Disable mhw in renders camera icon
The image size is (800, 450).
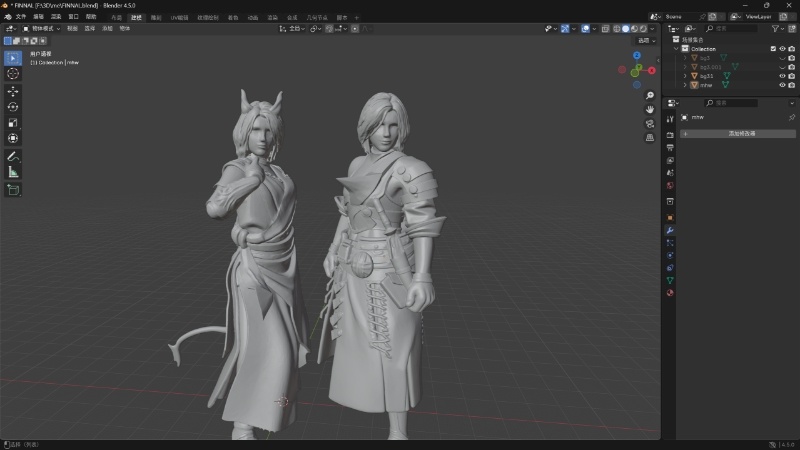click(x=791, y=85)
